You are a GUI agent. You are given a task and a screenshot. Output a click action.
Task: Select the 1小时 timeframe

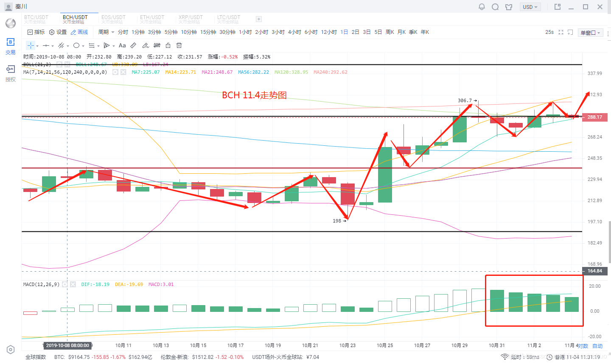point(245,32)
